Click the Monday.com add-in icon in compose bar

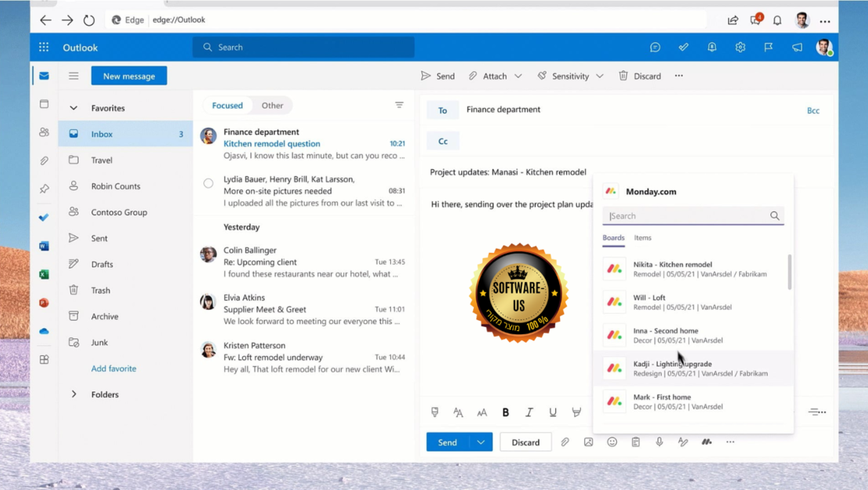point(706,441)
